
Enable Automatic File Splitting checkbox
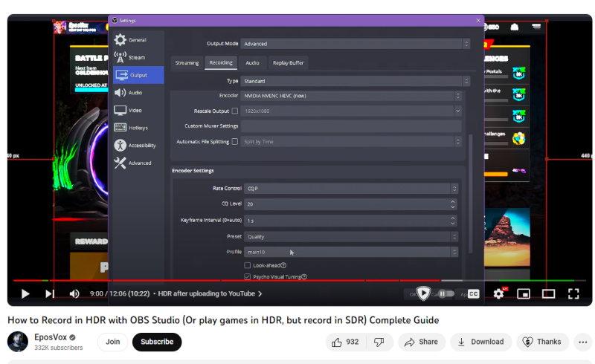[x=235, y=141]
